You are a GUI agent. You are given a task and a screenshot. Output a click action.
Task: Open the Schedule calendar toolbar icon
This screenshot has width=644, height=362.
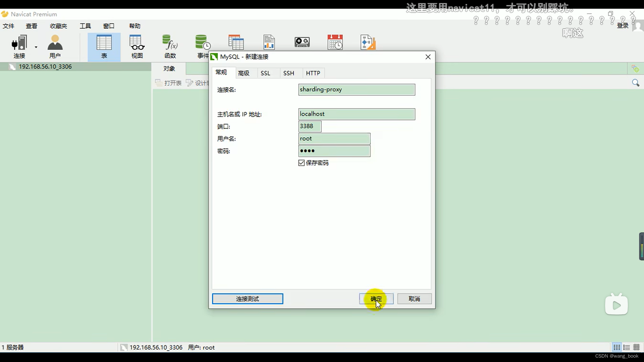[335, 42]
